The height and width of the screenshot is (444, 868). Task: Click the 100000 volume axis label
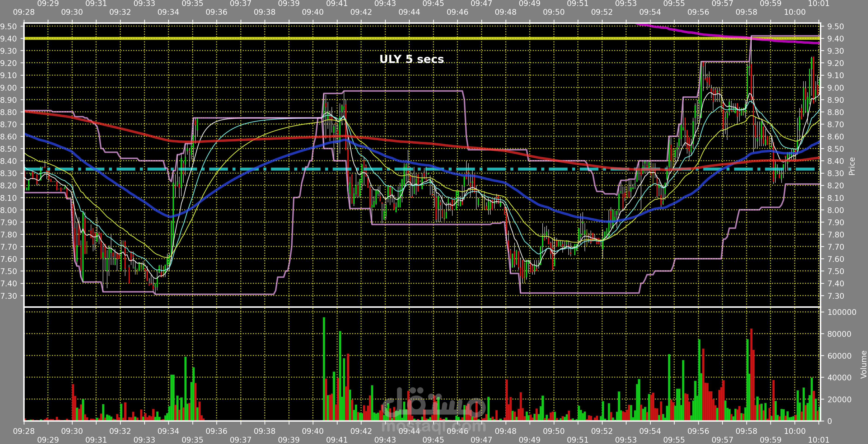pyautogui.click(x=842, y=312)
